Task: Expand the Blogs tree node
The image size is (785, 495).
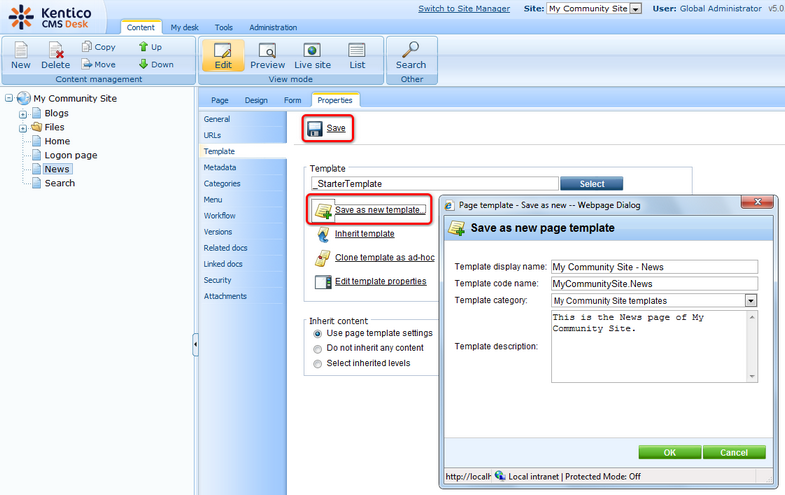Action: [x=23, y=114]
